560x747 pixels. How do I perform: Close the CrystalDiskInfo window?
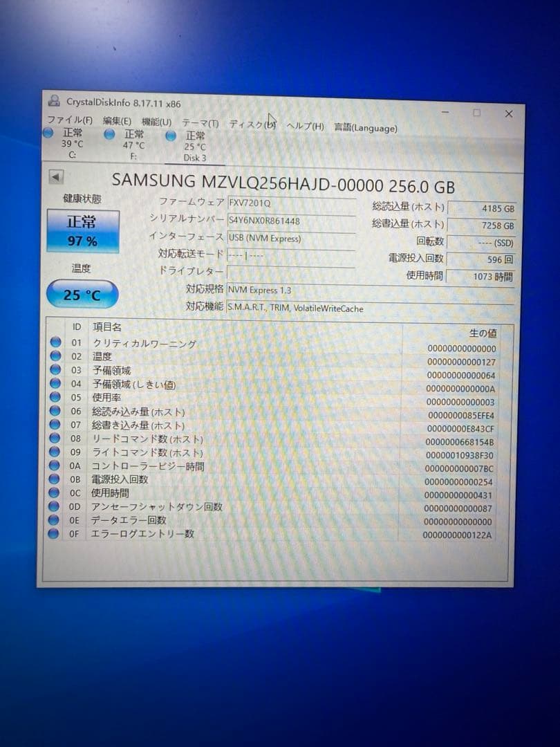509,114
